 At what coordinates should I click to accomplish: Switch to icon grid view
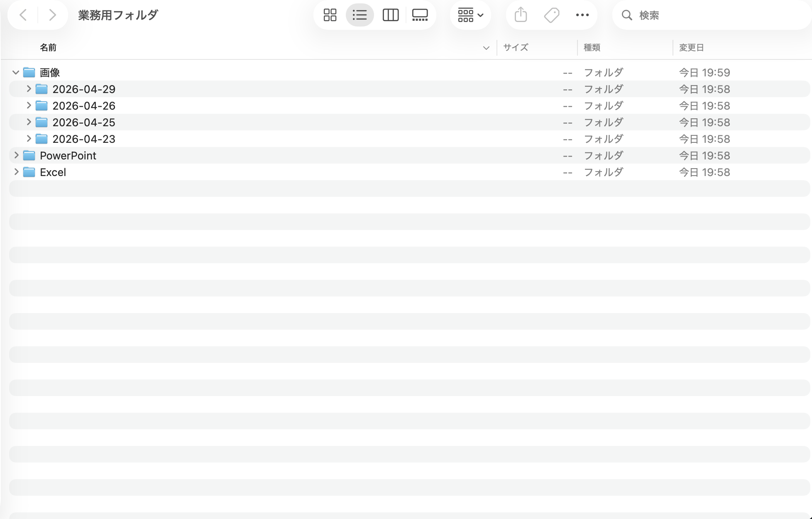(330, 15)
